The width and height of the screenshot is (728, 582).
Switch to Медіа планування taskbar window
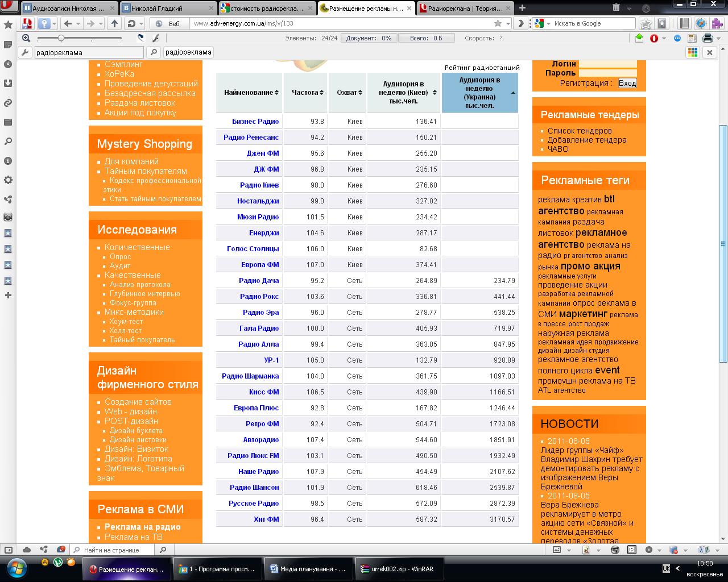(309, 569)
